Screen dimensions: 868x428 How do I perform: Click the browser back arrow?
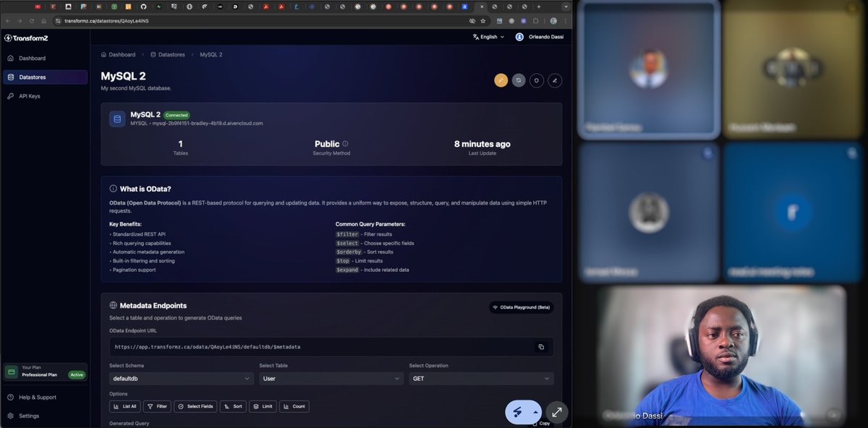(x=8, y=21)
